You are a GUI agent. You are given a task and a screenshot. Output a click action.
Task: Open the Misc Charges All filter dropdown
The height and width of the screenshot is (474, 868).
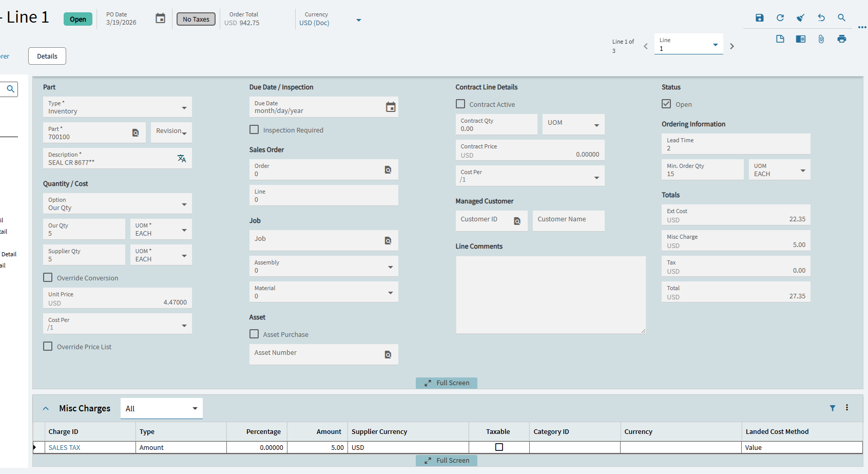162,408
